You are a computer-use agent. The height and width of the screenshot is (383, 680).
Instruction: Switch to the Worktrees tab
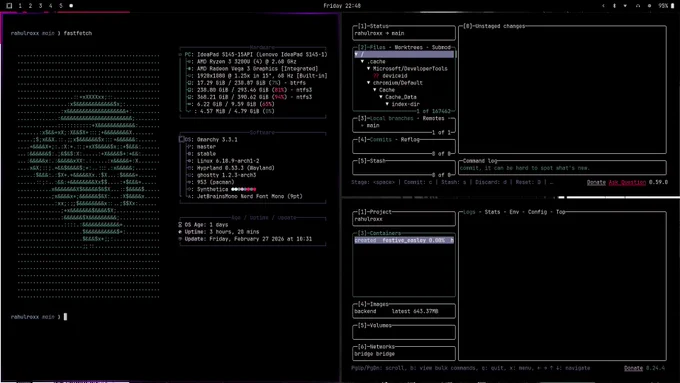click(408, 47)
